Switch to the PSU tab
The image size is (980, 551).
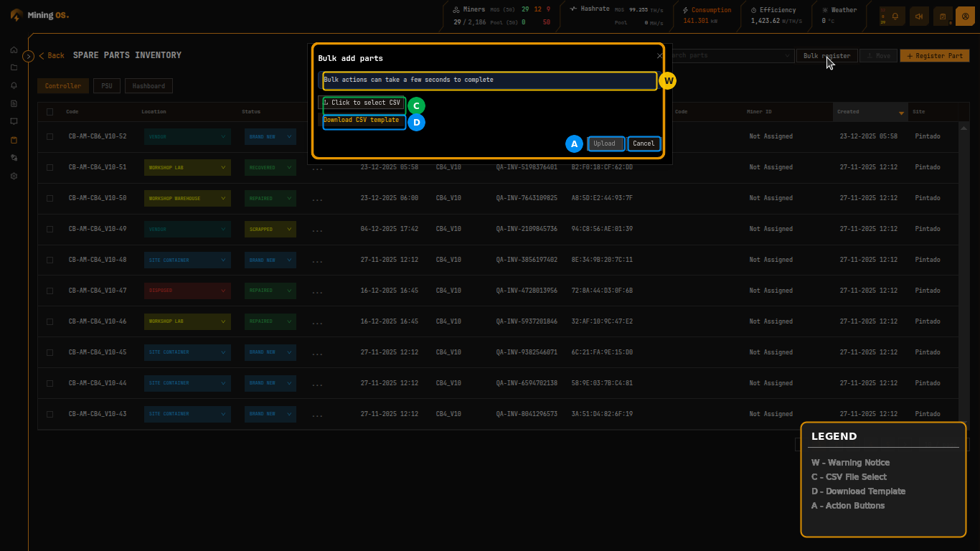tap(106, 85)
